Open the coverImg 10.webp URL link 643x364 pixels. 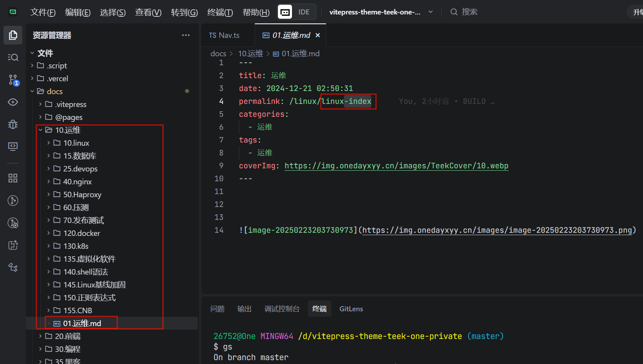396,166
